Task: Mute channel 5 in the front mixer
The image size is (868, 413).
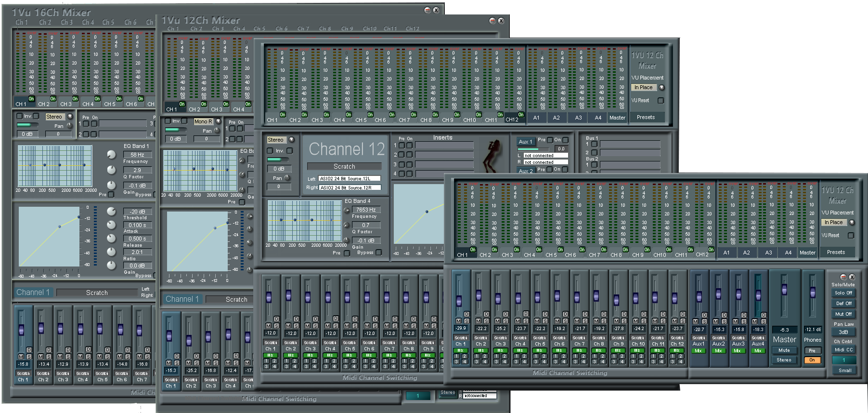Action: coord(537,321)
